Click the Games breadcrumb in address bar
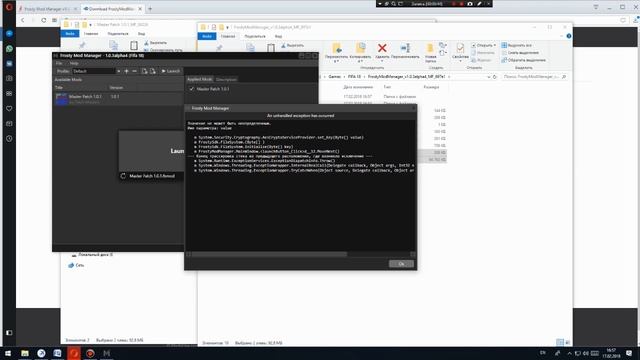This screenshot has width=640, height=360. click(334, 77)
